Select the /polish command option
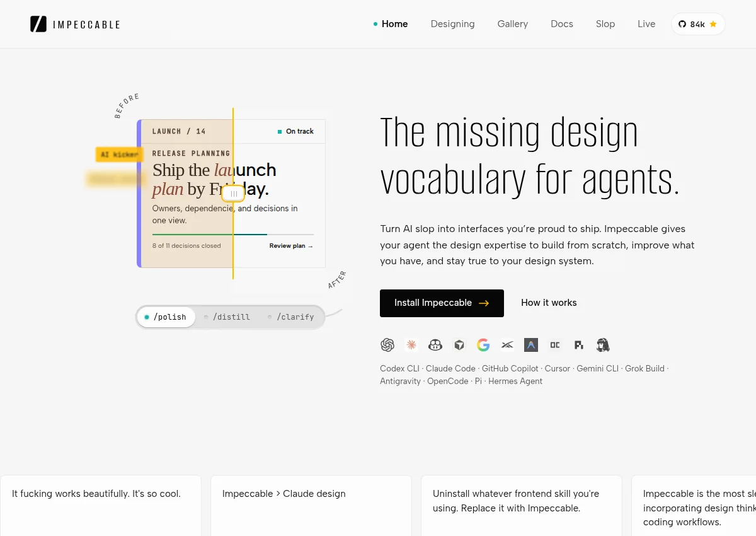756x536 pixels. tap(166, 317)
